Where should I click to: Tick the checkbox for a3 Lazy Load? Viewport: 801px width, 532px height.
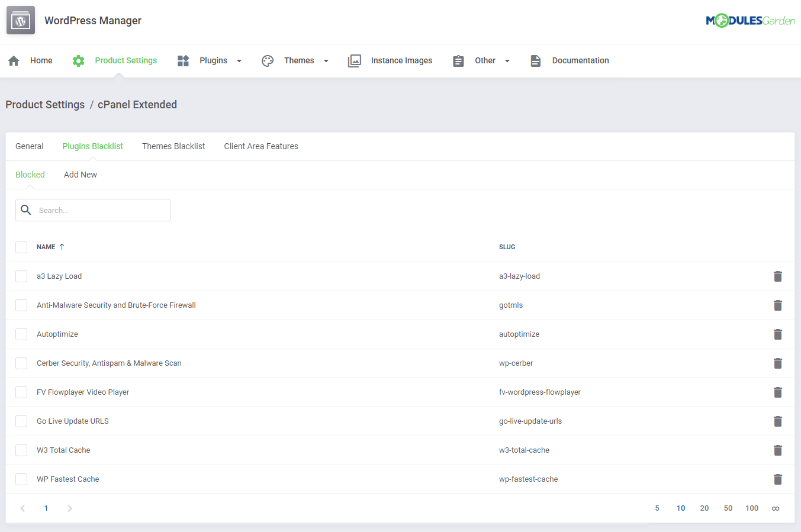coord(21,276)
